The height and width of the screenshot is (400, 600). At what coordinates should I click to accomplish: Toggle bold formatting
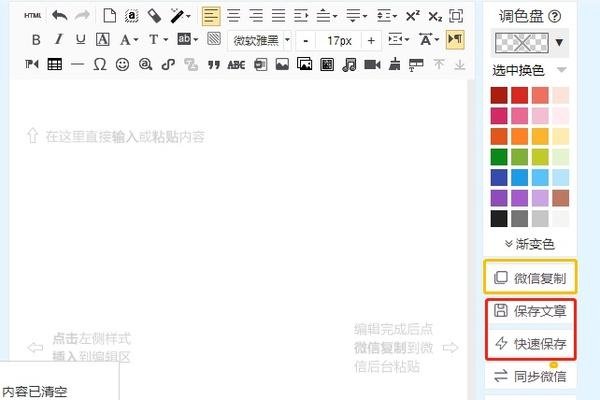point(36,39)
